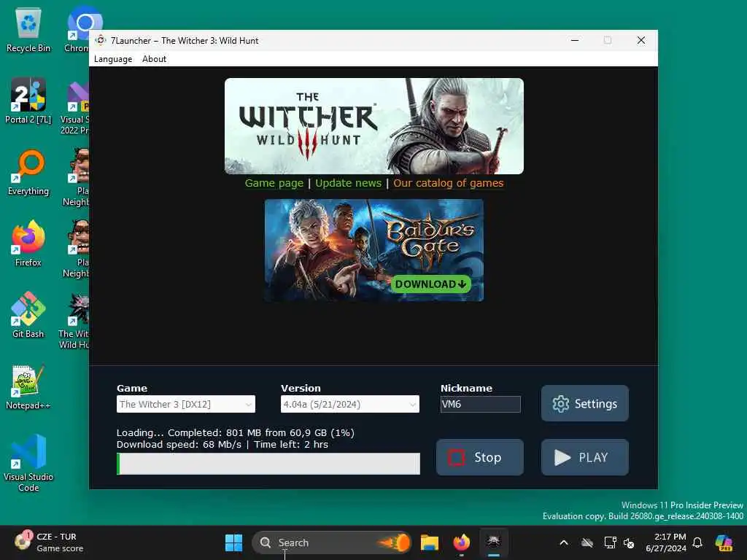Viewport: 747px width, 560px height.
Task: Click the 7Launcher Witcher taskbar icon
Action: click(494, 542)
